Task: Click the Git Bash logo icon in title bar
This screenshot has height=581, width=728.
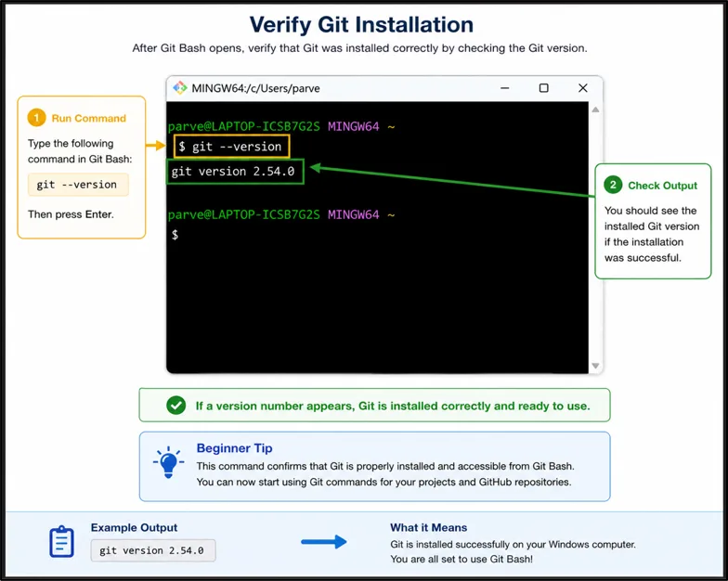Action: 180,87
